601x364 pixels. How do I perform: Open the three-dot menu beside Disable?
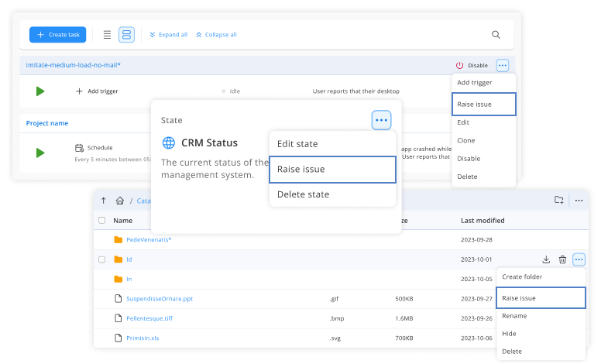tap(503, 65)
